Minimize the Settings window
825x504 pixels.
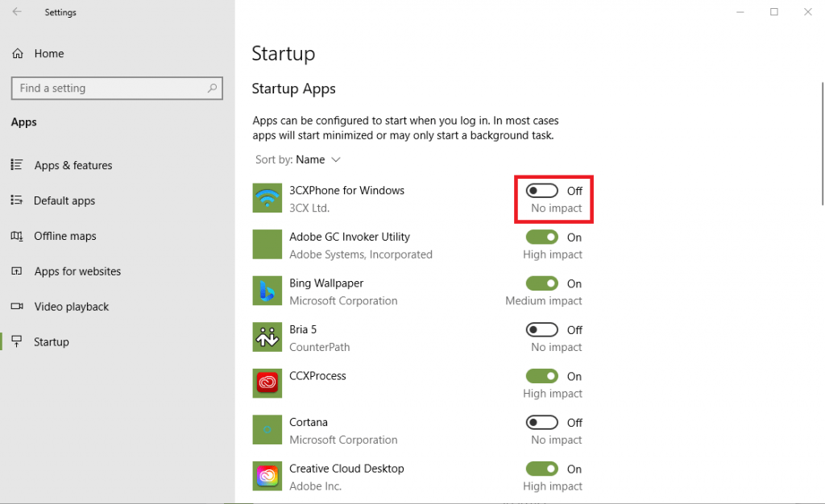[x=740, y=11]
